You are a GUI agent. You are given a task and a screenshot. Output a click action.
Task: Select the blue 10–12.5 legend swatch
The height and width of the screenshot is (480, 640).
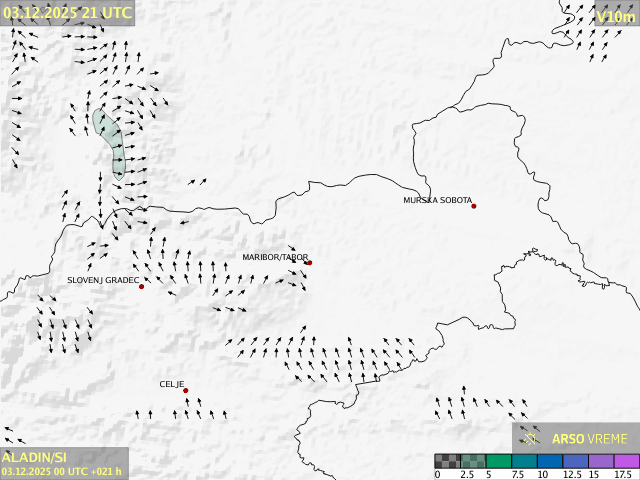click(551, 461)
